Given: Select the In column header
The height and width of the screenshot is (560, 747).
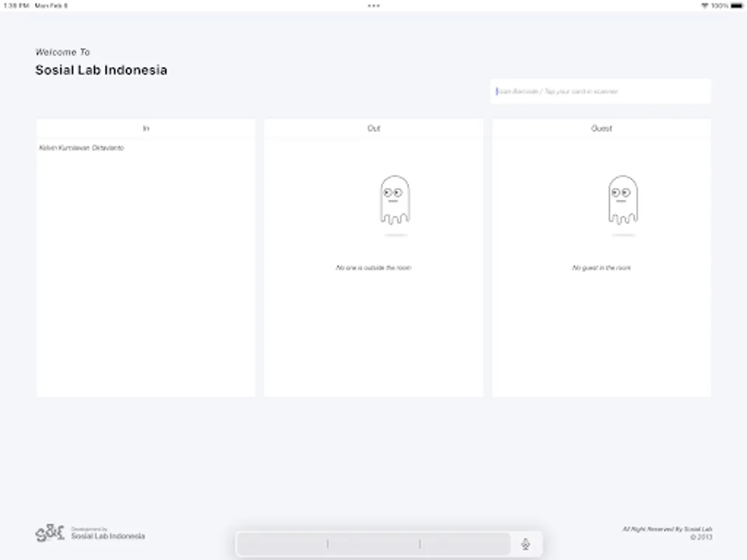Looking at the screenshot, I should point(146,128).
